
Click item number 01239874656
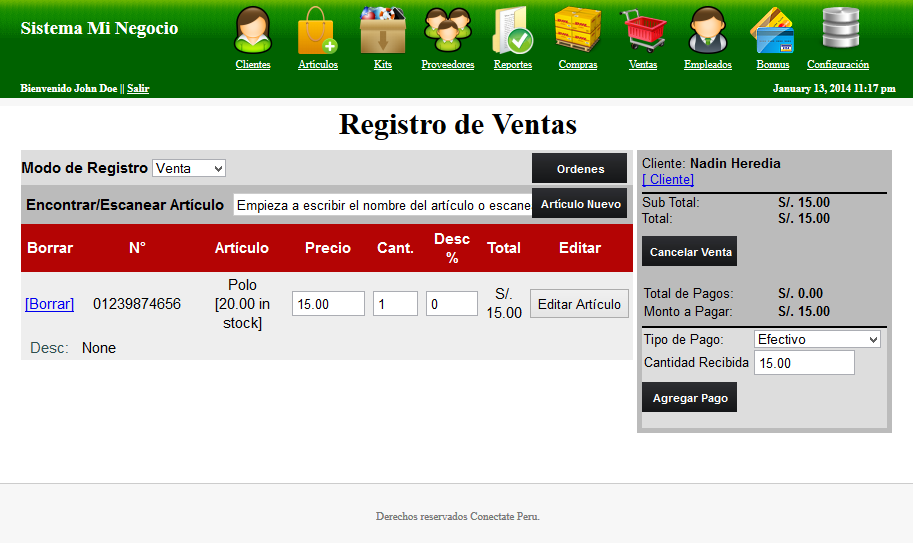point(137,304)
